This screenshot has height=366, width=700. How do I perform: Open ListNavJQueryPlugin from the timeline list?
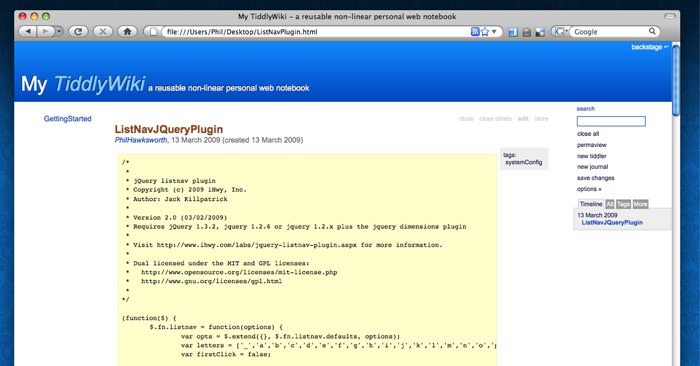coord(612,222)
